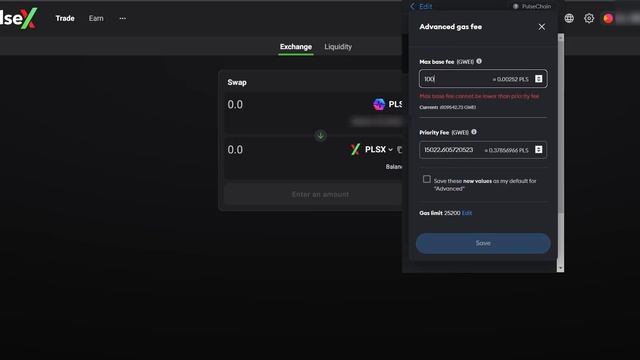Open the settings gear icon
The height and width of the screenshot is (360, 640).
click(x=589, y=18)
